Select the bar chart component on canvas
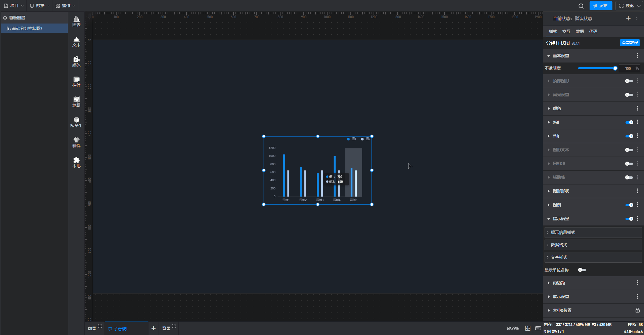 [317, 170]
